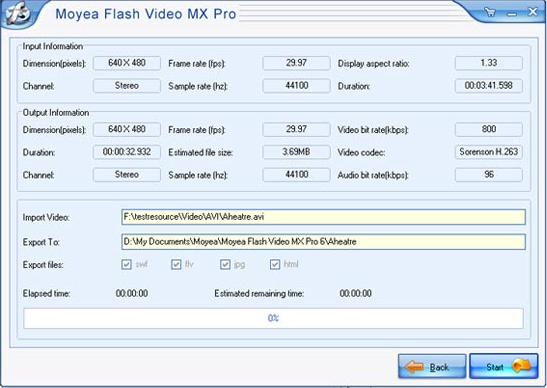Image resolution: width=547 pixels, height=388 pixels.
Task: Click the Display aspect ratio label
Action: [x=373, y=64]
